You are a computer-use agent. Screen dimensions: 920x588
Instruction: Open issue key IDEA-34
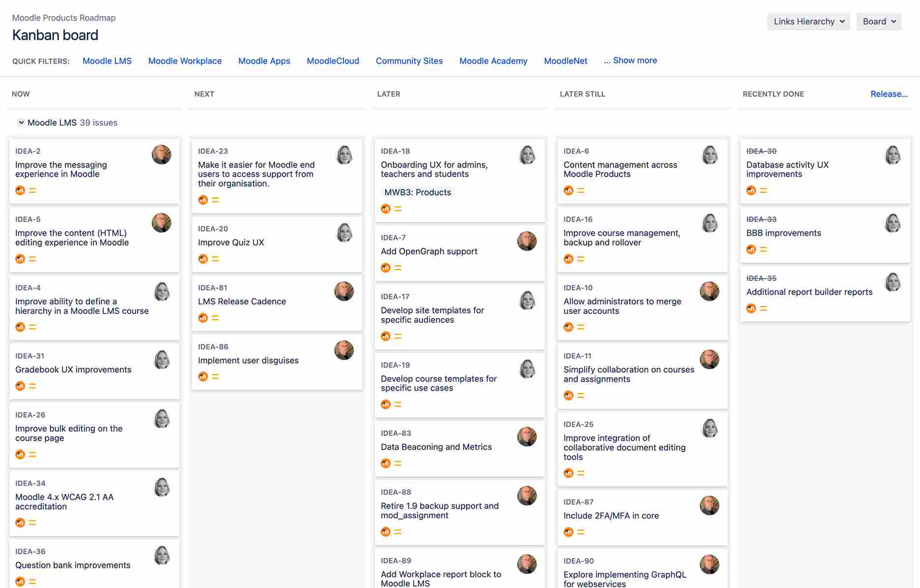30,483
